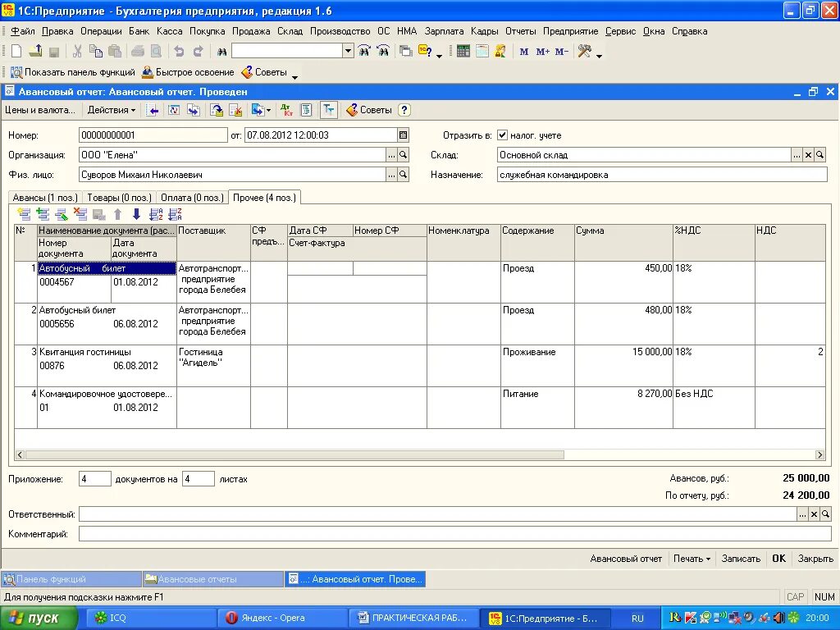
Task: Click the Записать button
Action: (x=741, y=558)
